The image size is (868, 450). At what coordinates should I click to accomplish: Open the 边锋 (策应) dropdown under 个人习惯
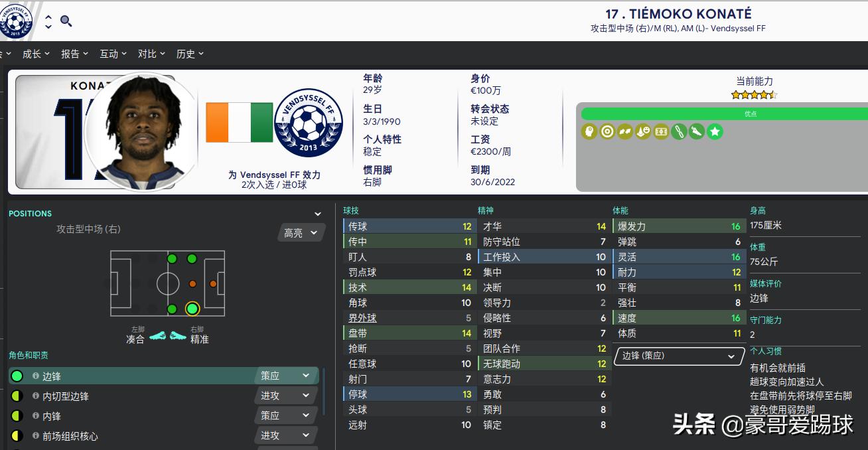[678, 356]
